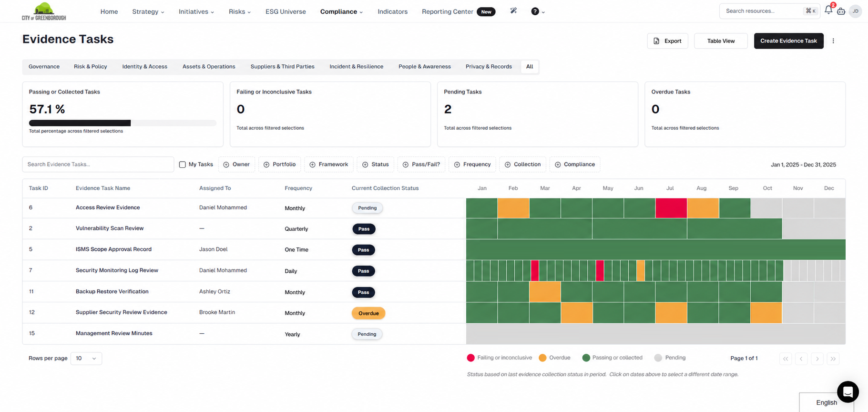868x412 pixels.
Task: Open the English language selector
Action: click(827, 402)
